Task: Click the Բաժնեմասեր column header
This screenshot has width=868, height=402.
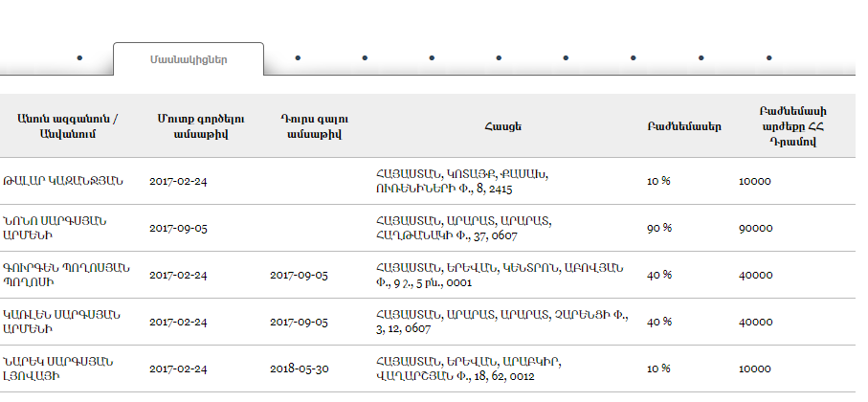Action: pyautogui.click(x=684, y=126)
